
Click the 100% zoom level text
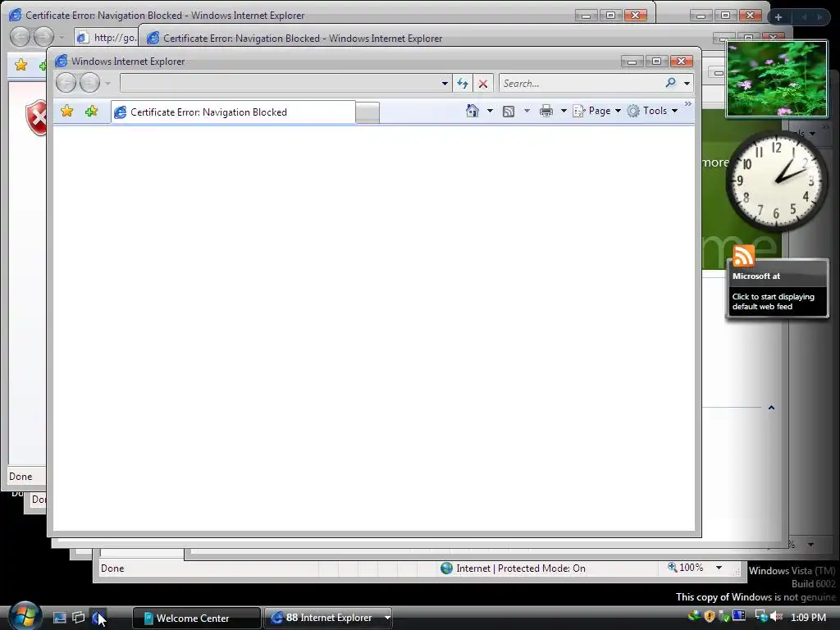(x=691, y=568)
